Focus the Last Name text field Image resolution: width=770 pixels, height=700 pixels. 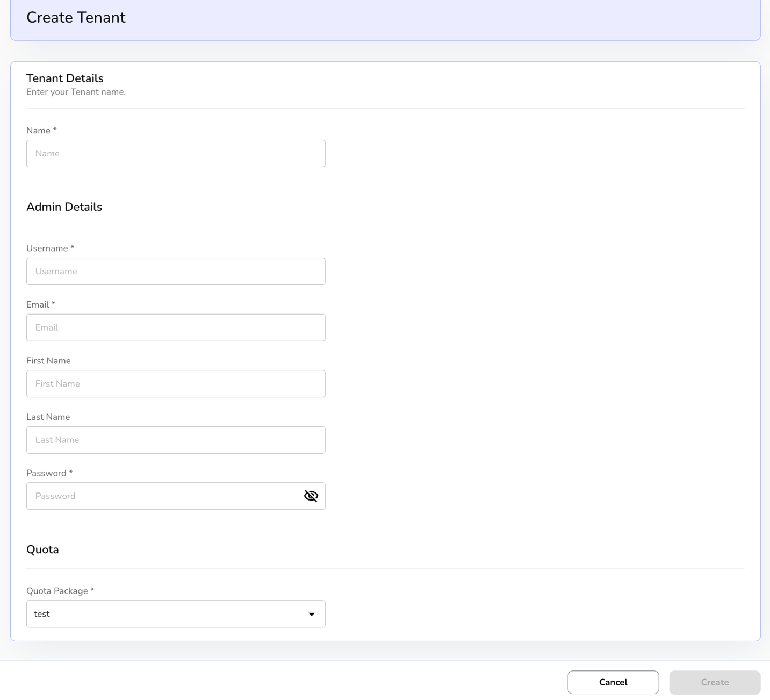pyautogui.click(x=175, y=440)
